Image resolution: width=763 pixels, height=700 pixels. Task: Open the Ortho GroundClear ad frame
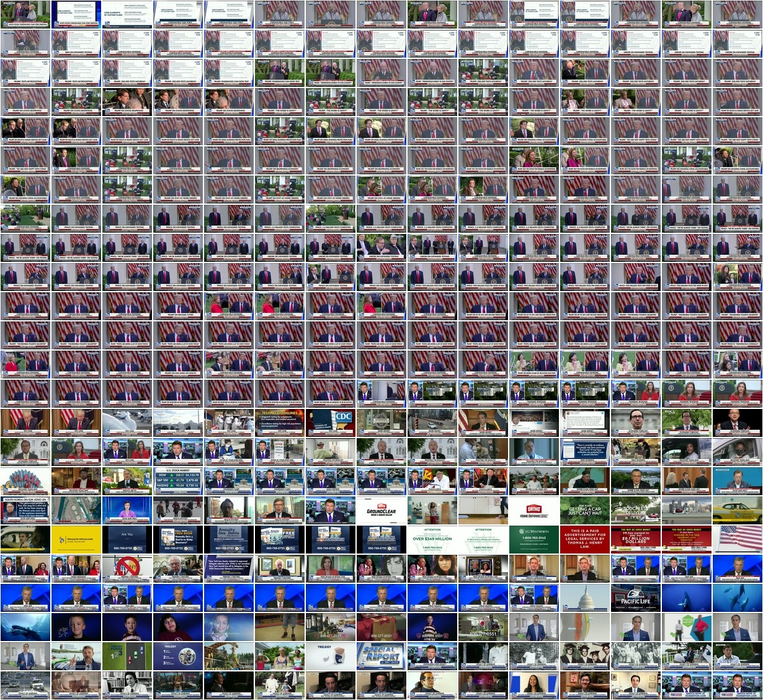coord(381,509)
